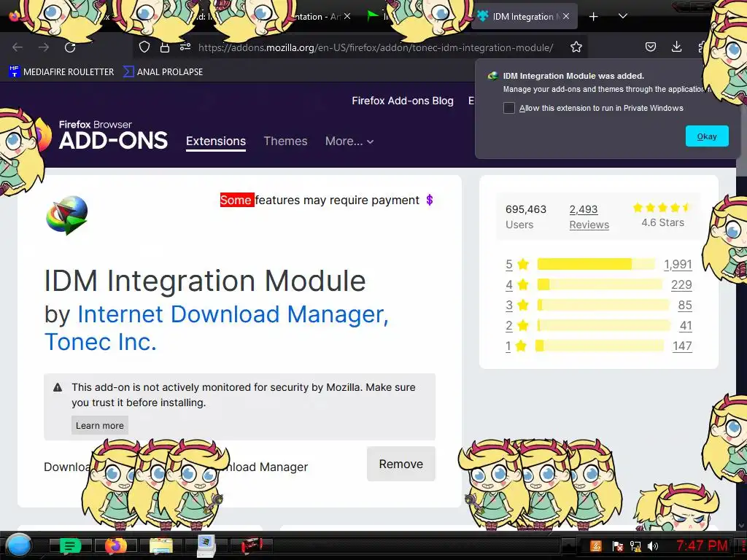Screen dimensions: 747x560
Task: Click the orange Java tray icon
Action: pos(596,546)
